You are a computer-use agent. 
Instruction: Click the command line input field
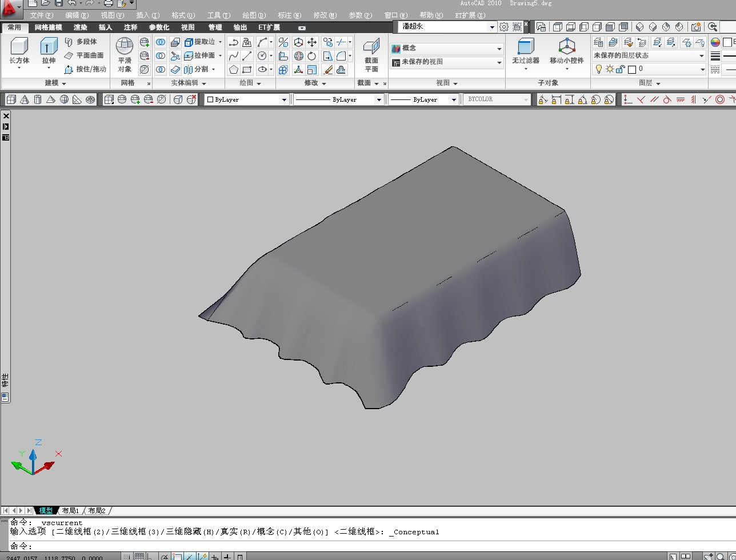click(371, 546)
